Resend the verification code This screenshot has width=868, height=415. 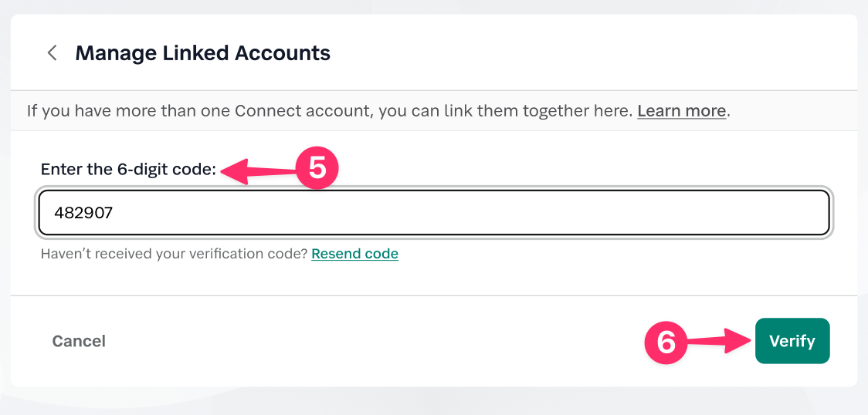click(x=354, y=254)
